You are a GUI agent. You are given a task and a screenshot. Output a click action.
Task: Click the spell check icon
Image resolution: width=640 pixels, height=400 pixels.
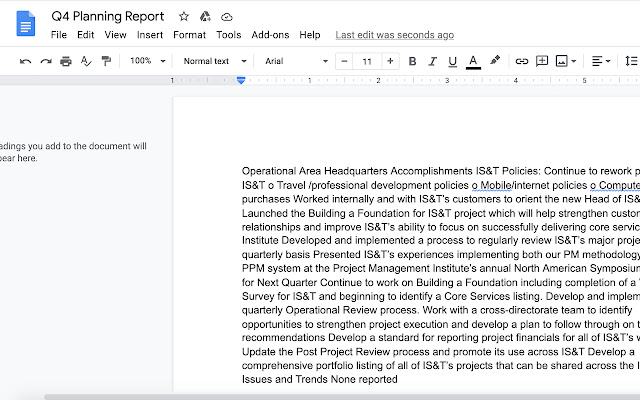point(86,61)
